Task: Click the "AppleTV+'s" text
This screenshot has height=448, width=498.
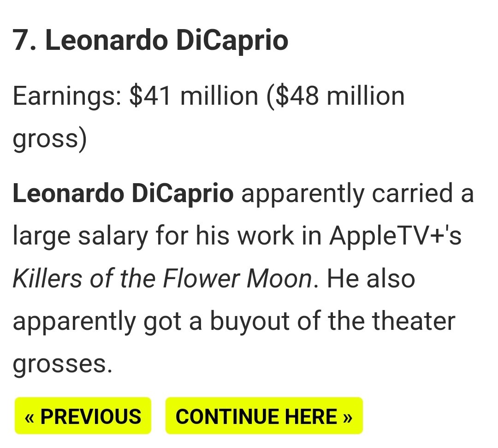Action: pos(395,236)
